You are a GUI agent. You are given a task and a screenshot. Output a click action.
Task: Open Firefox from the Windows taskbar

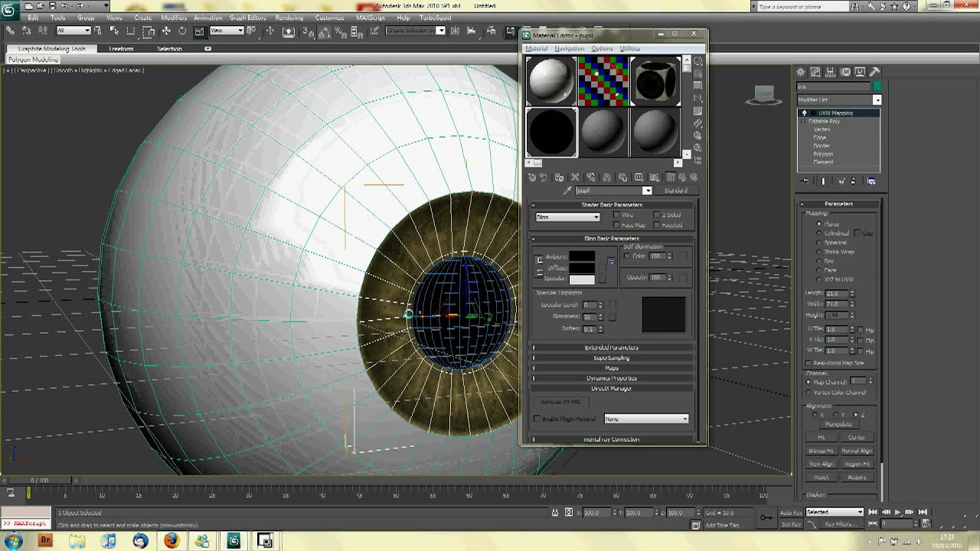[x=171, y=540]
